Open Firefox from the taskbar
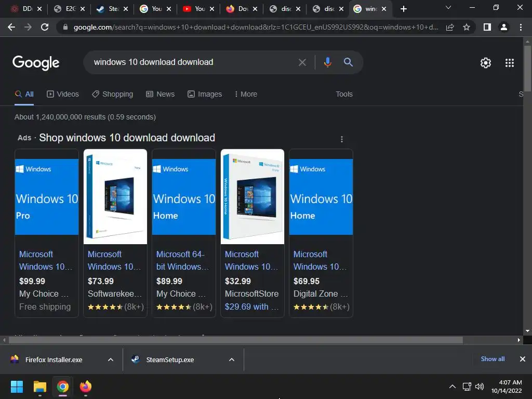Viewport: 532px width, 399px height. pyautogui.click(x=86, y=387)
